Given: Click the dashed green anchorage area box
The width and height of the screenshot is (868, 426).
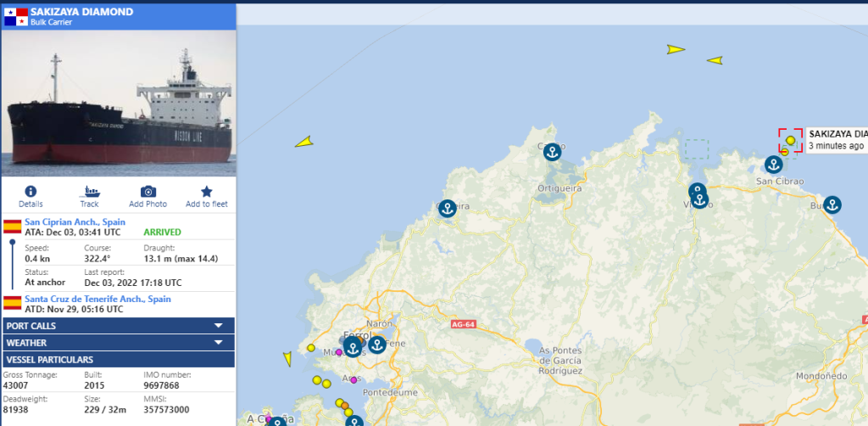Looking at the screenshot, I should [x=697, y=149].
